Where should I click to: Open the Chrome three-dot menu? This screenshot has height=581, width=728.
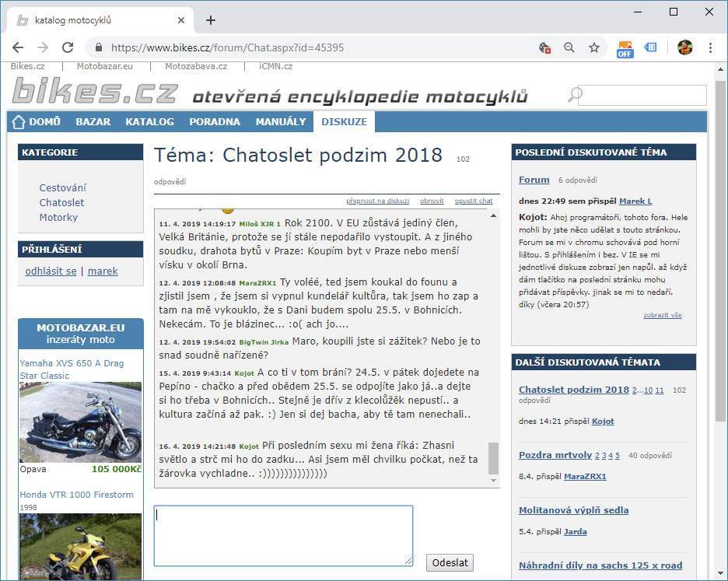[711, 47]
